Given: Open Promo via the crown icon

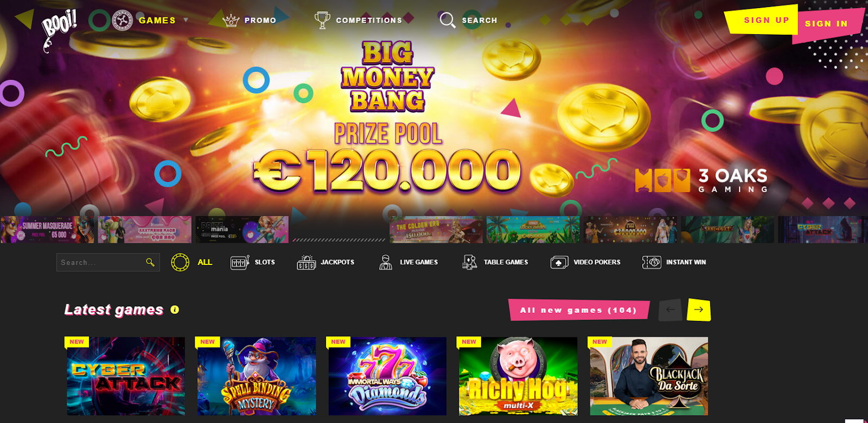Looking at the screenshot, I should click(231, 21).
